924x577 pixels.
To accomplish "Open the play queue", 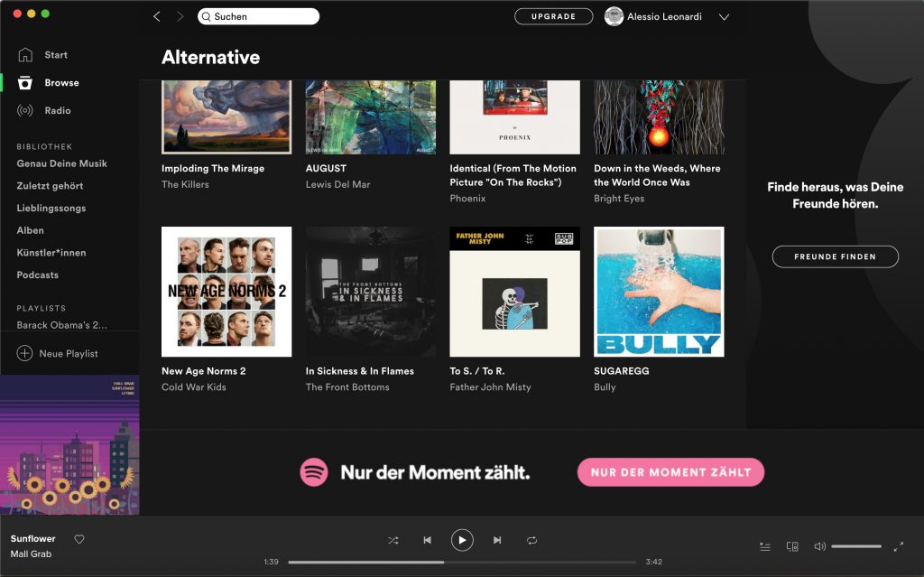I will coord(765,546).
